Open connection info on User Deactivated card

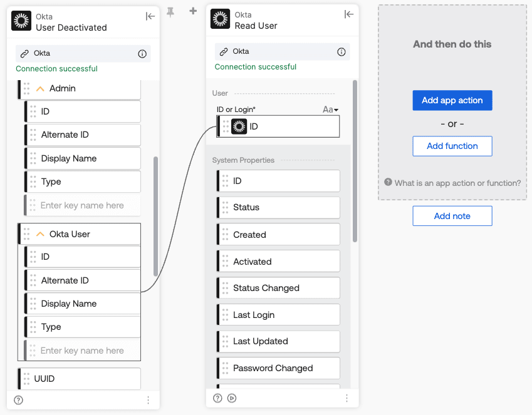pos(142,54)
